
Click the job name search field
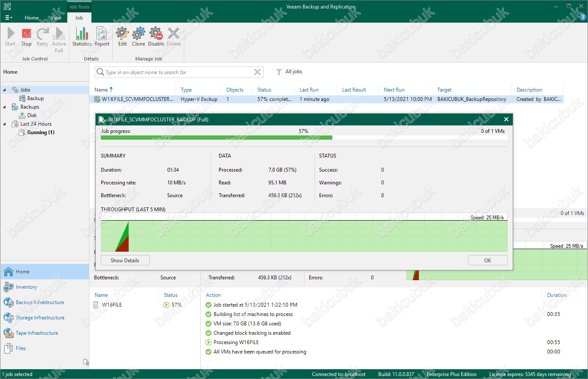179,72
